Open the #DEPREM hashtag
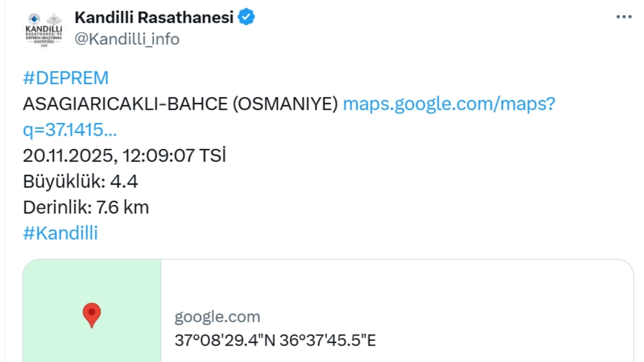 pos(65,78)
